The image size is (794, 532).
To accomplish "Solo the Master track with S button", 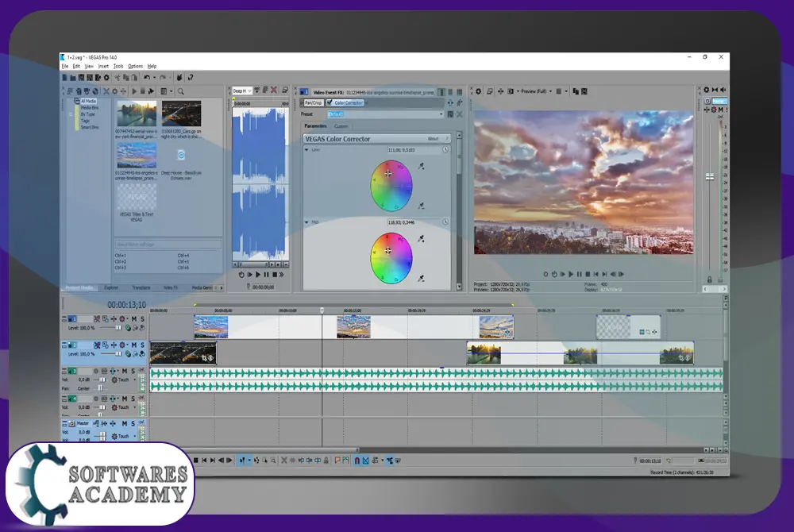I will click(x=133, y=424).
